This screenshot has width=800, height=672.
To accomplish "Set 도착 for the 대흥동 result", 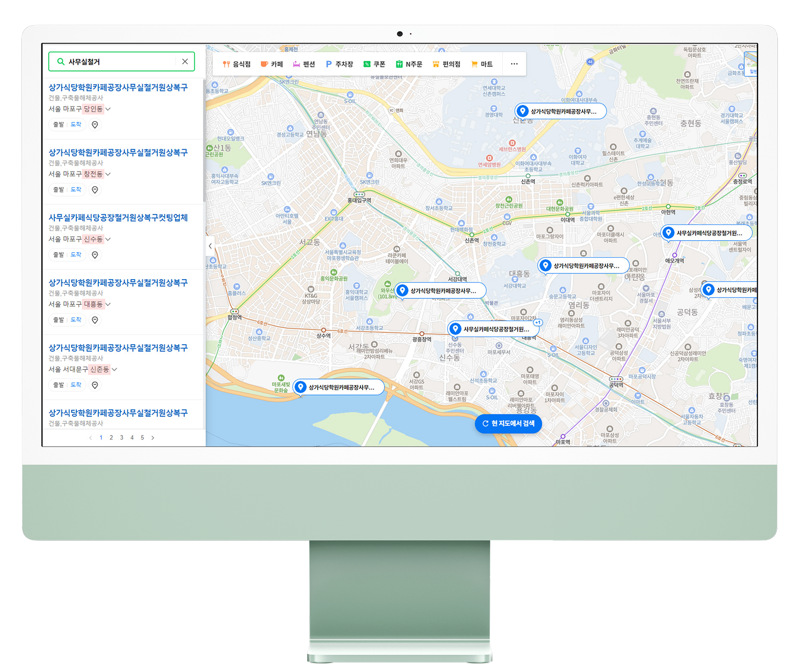I will pos(76,320).
